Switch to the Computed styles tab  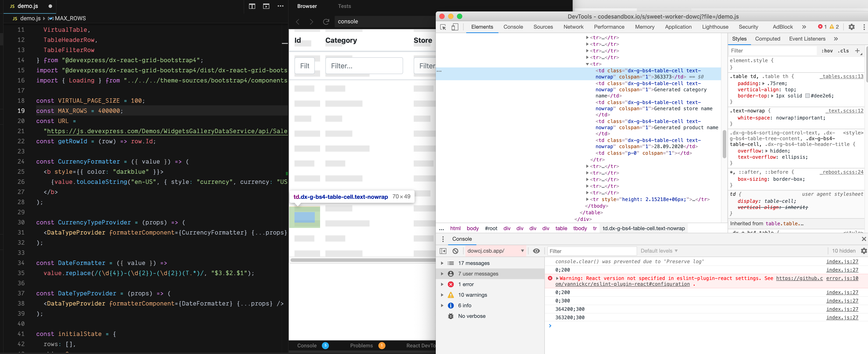(x=768, y=39)
